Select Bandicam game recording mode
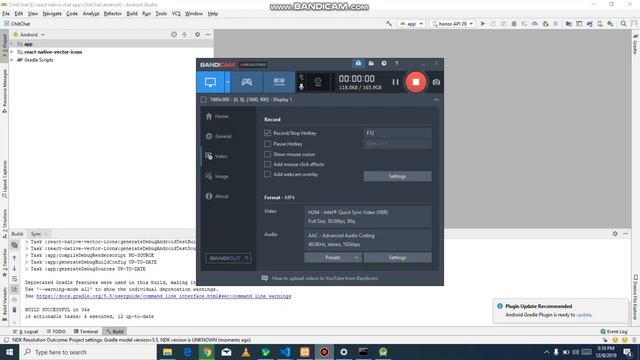Screen dimensions: 640x360 pos(247,82)
